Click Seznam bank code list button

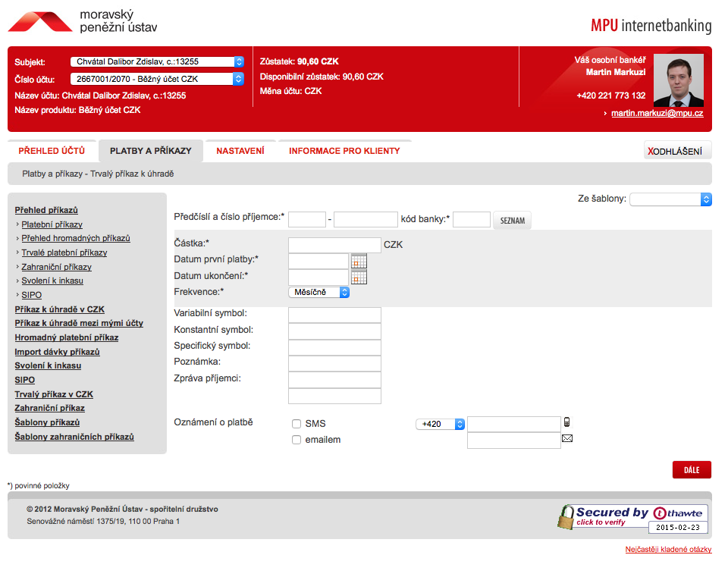pyautogui.click(x=512, y=221)
